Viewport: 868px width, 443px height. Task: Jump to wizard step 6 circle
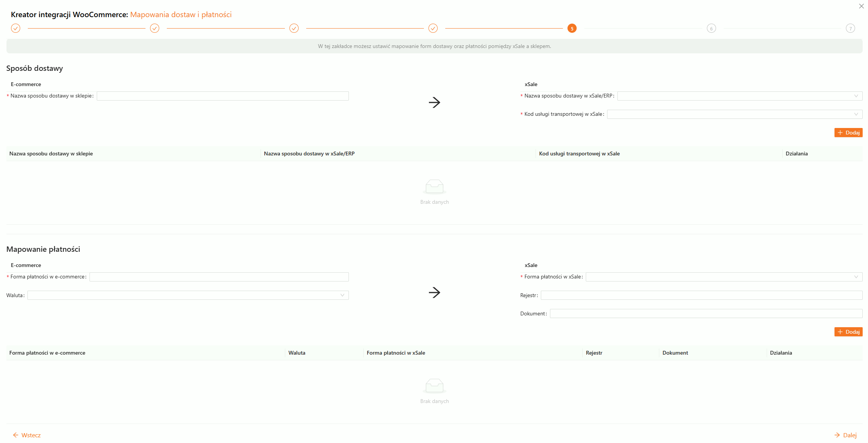[x=711, y=28]
